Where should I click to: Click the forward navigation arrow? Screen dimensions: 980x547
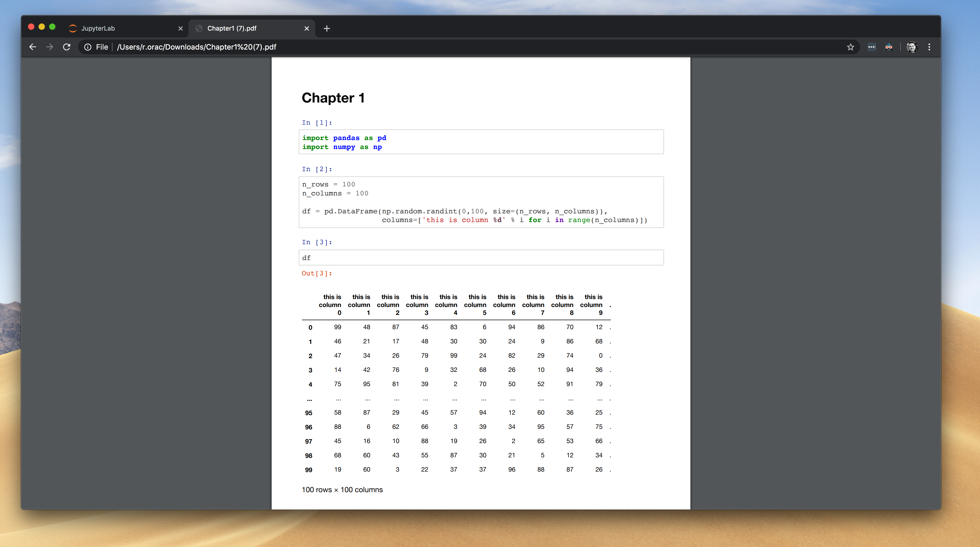click(49, 47)
